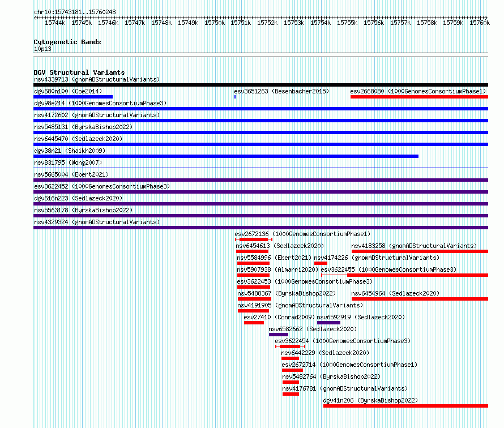Click the black bar under nsv4339713
This screenshot has width=504, height=428.
pyautogui.click(x=260, y=85)
